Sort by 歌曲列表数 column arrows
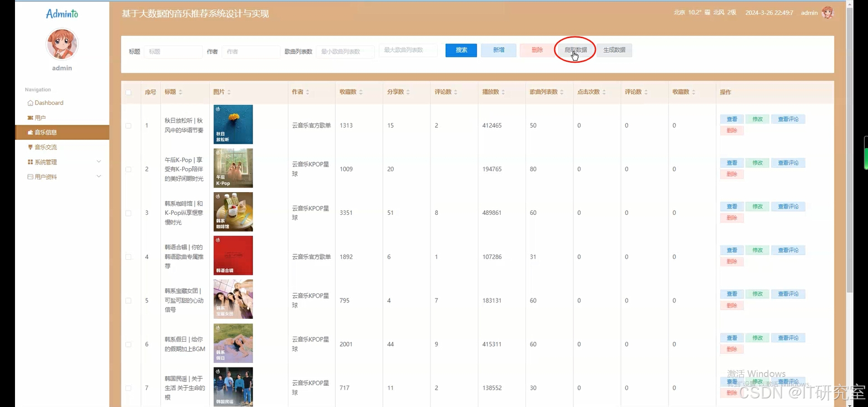 (x=562, y=92)
